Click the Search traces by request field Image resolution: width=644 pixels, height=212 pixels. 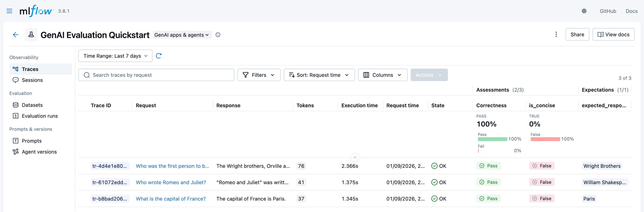[x=156, y=75]
